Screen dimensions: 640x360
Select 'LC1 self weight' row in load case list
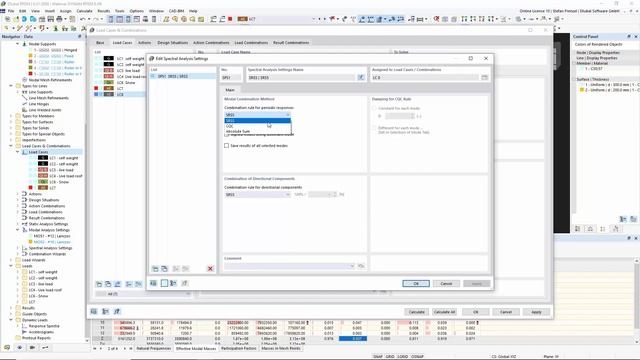tap(120, 58)
